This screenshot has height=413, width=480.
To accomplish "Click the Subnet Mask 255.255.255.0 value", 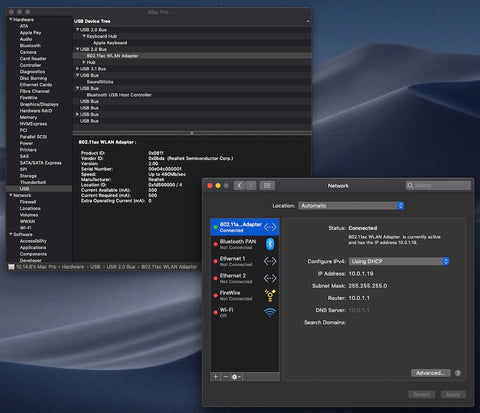I will point(368,286).
